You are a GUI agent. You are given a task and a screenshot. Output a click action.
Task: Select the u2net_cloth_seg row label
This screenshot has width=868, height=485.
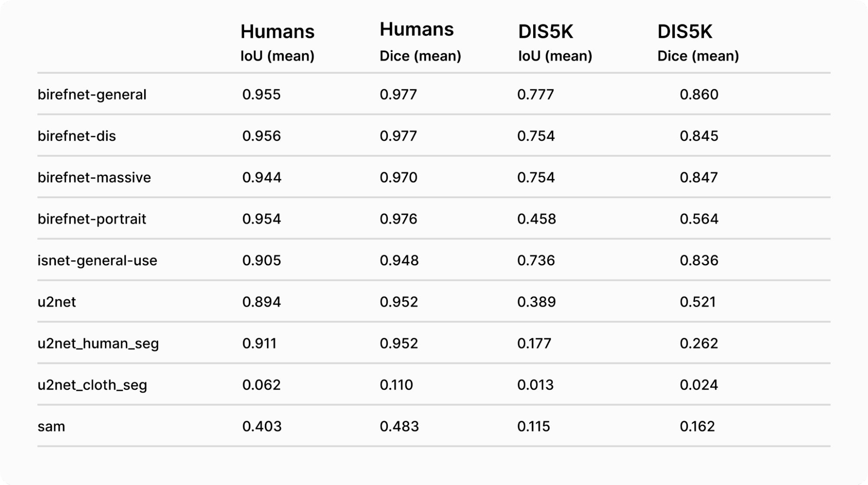[x=92, y=385]
